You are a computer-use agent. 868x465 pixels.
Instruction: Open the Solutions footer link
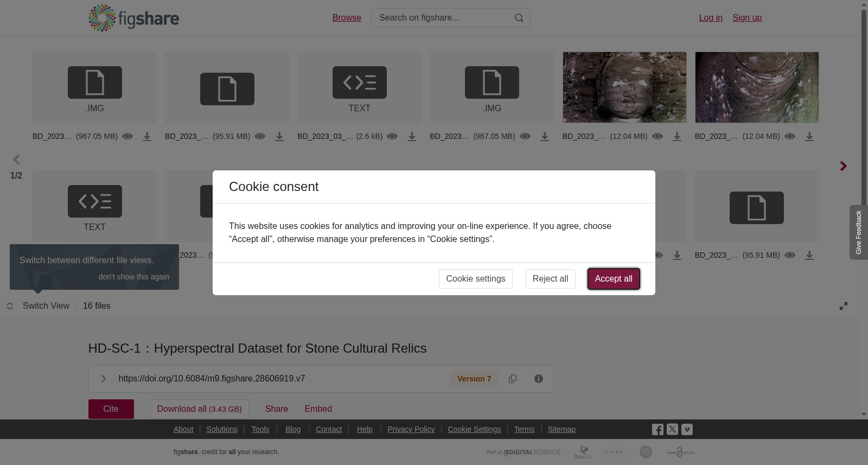point(222,429)
